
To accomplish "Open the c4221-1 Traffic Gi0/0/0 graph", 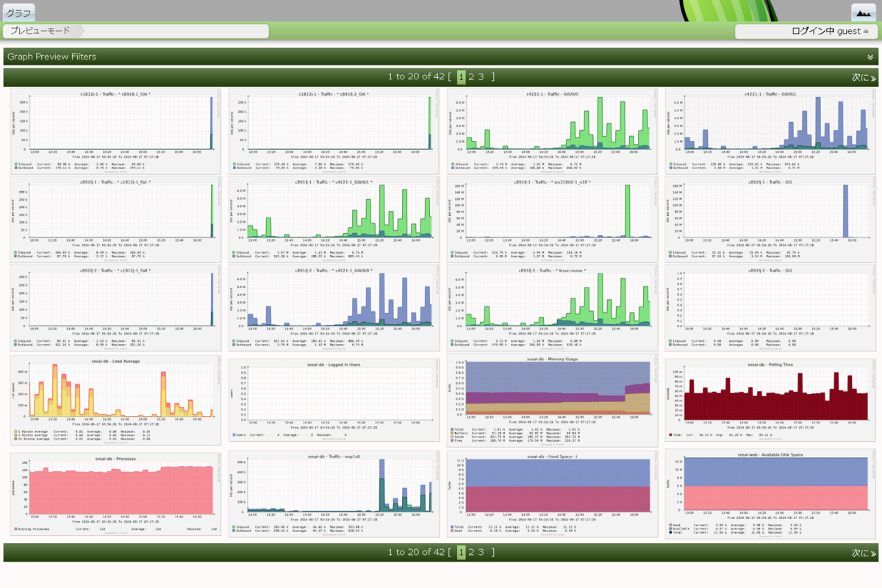I will (552, 131).
